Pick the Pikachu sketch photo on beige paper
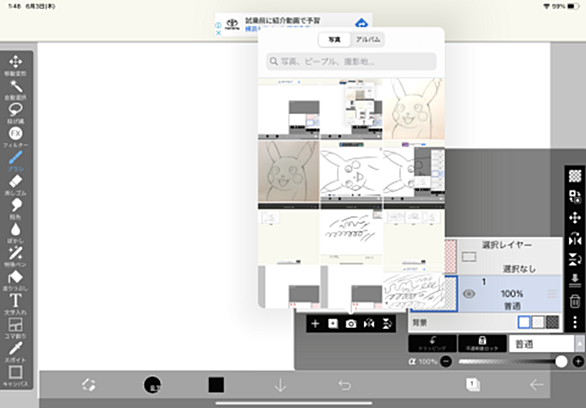 click(414, 109)
